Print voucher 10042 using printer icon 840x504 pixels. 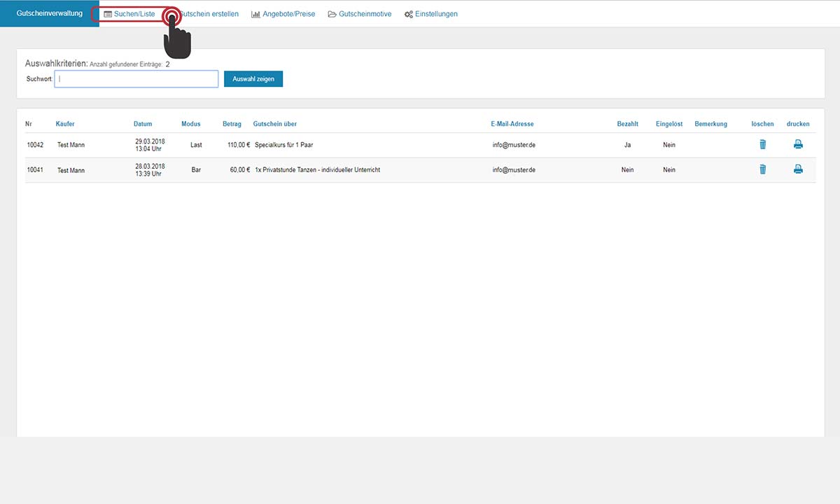pyautogui.click(x=797, y=145)
